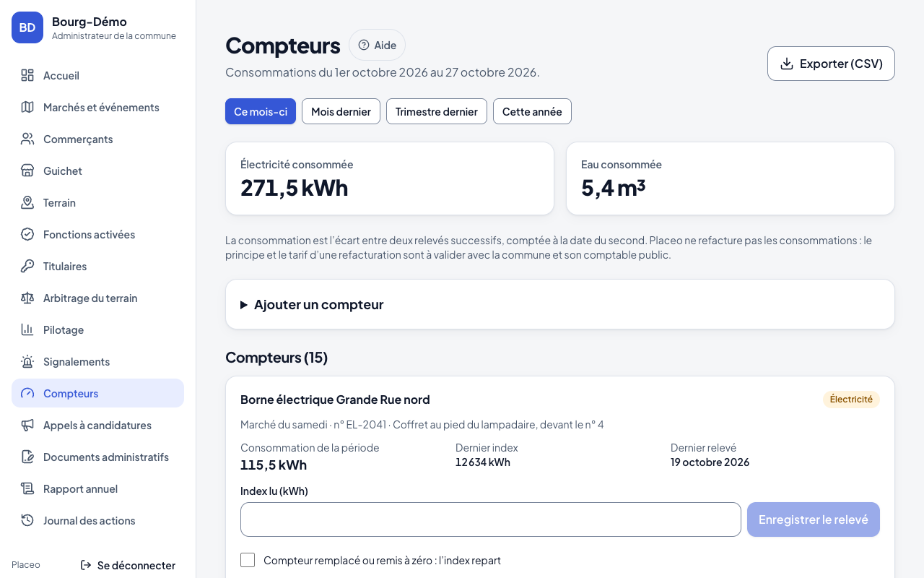Click the scales icon beside Arbitrage du terrain

tap(27, 298)
